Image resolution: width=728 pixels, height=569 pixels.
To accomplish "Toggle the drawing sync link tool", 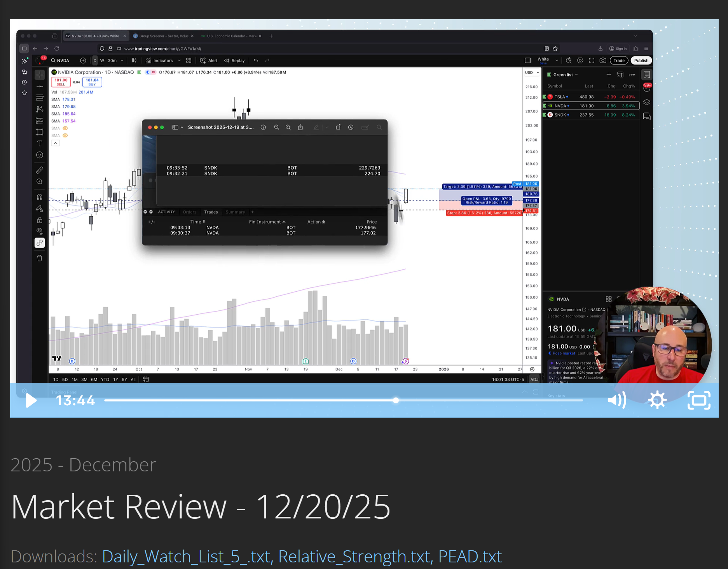I will tap(40, 243).
